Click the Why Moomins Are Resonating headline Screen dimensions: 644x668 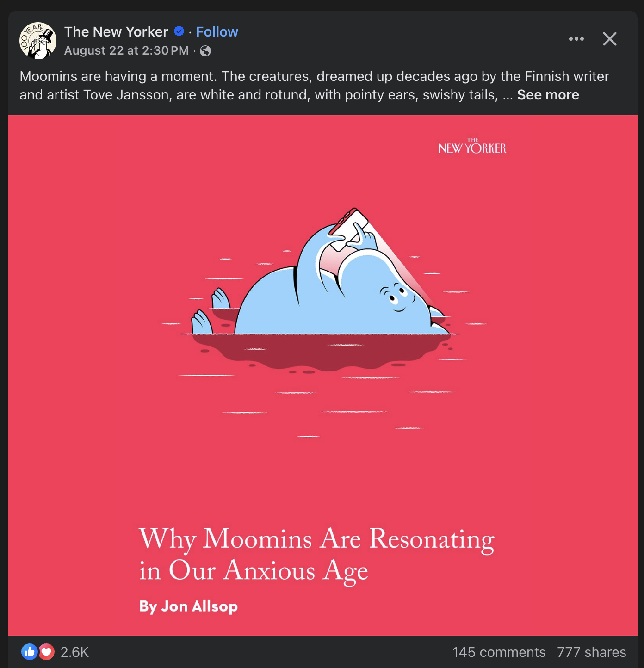pyautogui.click(x=316, y=555)
